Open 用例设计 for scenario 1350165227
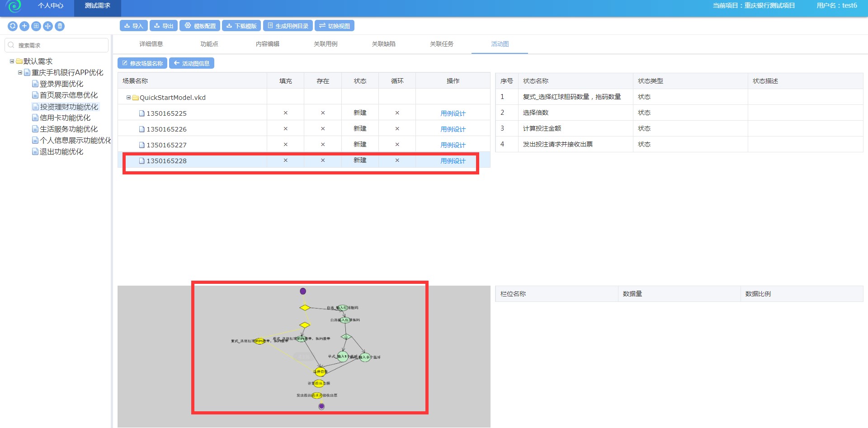868x428 pixels. [x=453, y=145]
